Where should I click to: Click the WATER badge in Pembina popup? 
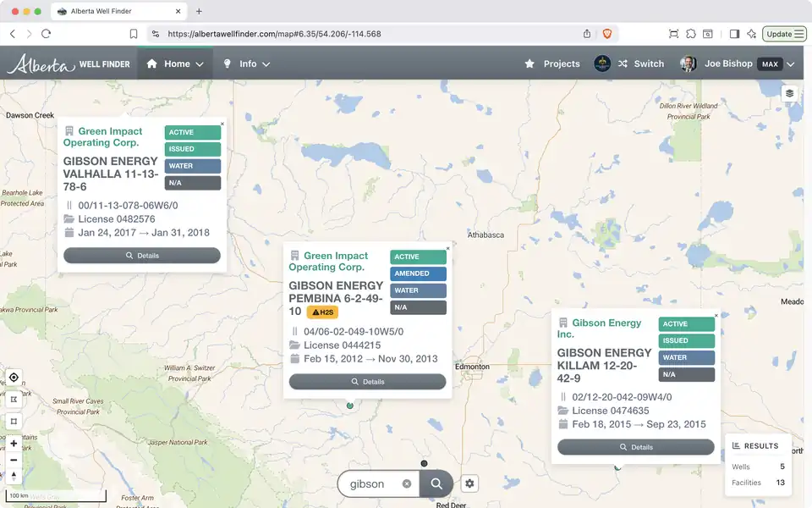(x=418, y=290)
